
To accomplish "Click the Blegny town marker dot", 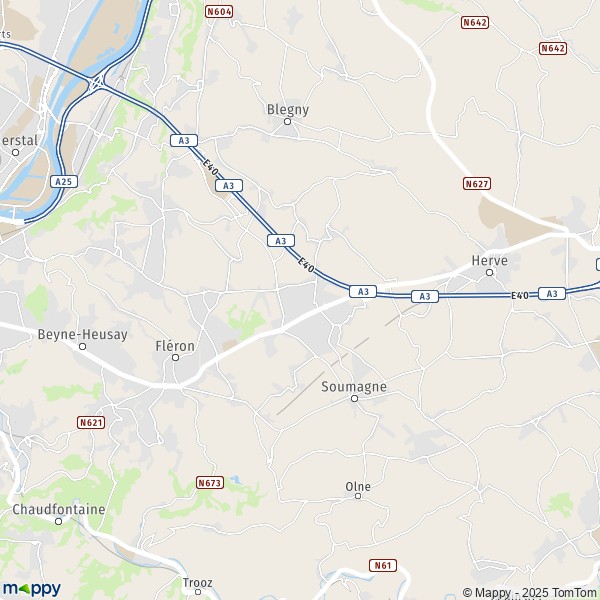I will coord(287,122).
